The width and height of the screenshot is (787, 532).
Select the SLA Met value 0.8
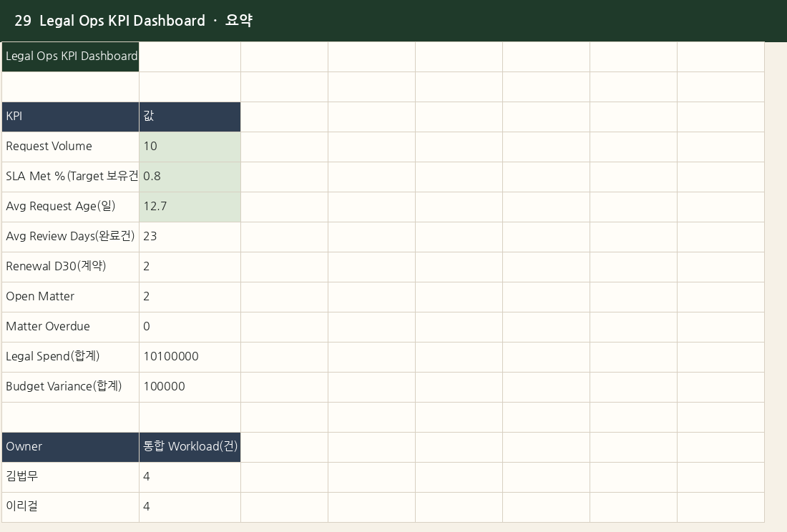point(190,177)
